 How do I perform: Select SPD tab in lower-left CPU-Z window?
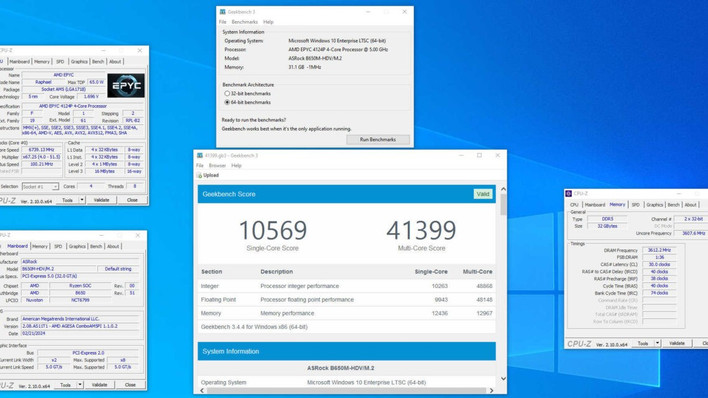coord(58,246)
